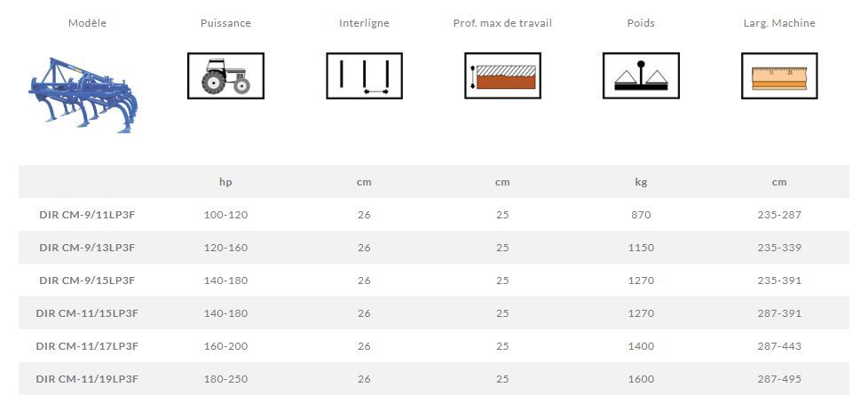Click the Prof. max de travail heading
This screenshot has height=411, width=868.
click(x=502, y=23)
